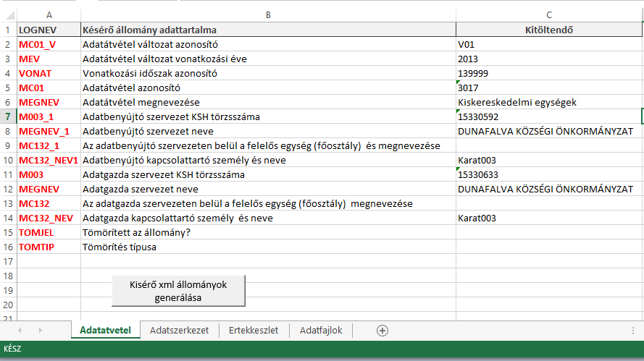Click cell with value 15330592

point(548,117)
